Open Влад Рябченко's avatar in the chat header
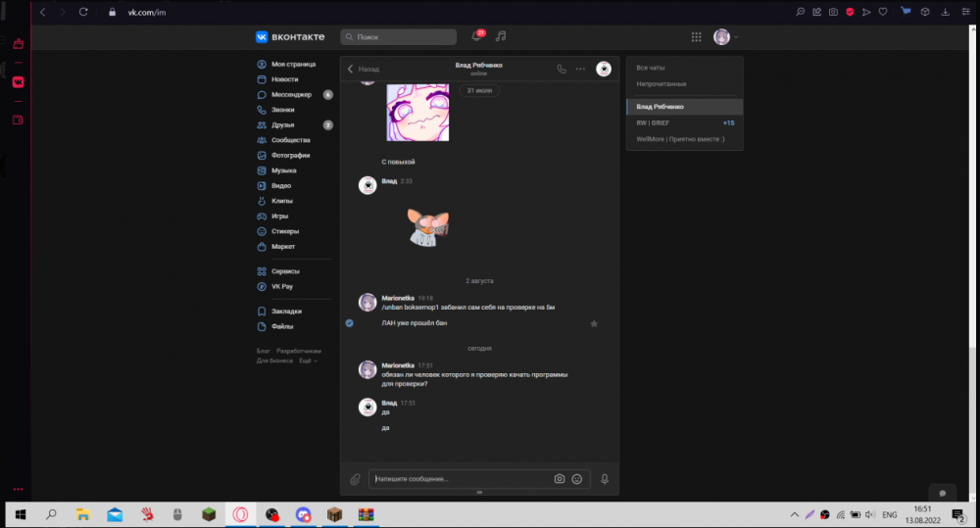This screenshot has width=980, height=528. tap(603, 69)
